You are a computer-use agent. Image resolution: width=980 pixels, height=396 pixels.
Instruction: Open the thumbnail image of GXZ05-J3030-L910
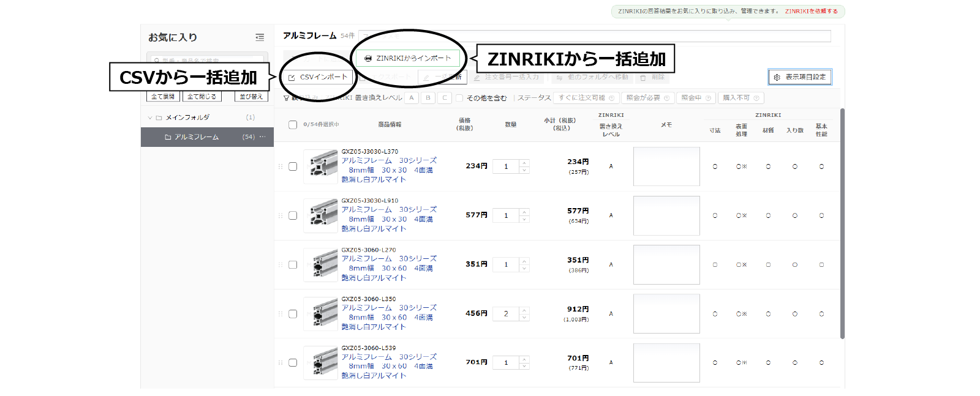click(x=321, y=215)
